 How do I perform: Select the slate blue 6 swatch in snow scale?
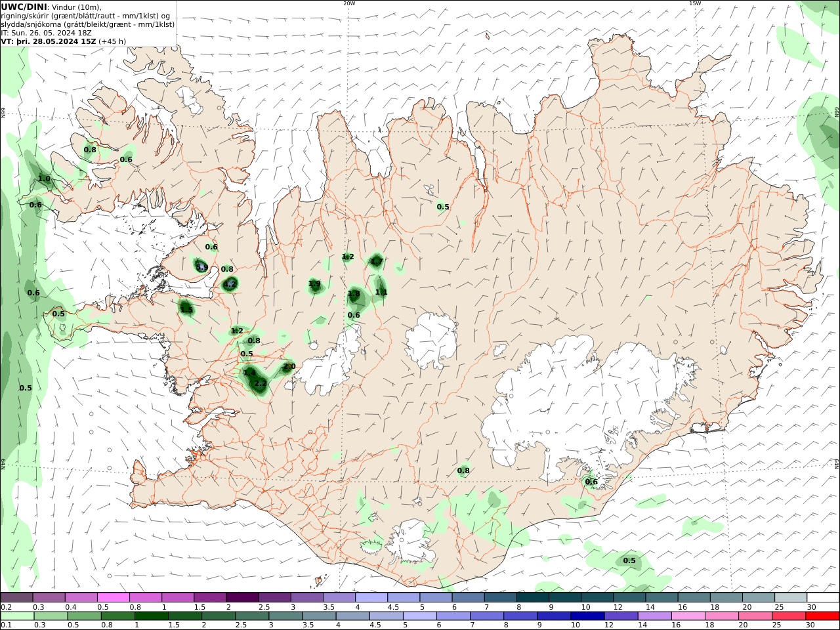click(x=468, y=597)
